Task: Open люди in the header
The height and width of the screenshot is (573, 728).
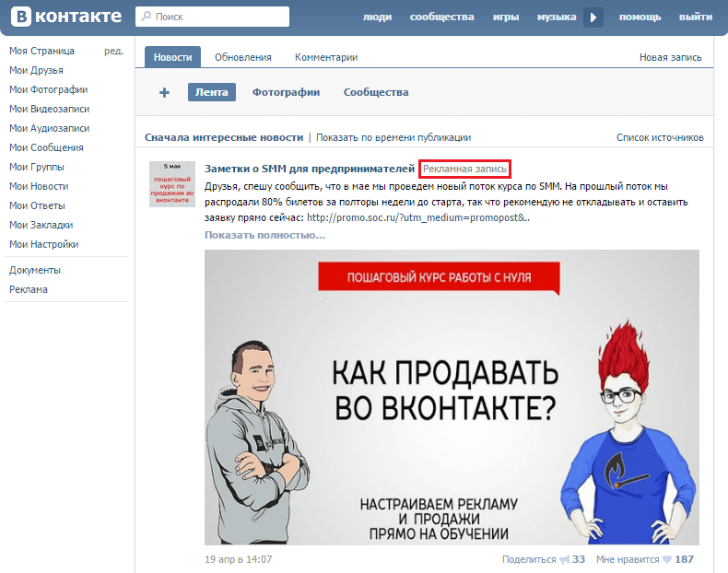Action: click(377, 18)
